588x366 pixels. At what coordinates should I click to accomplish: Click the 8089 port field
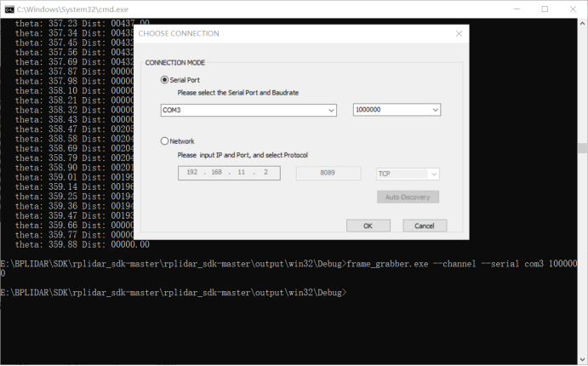(x=328, y=173)
